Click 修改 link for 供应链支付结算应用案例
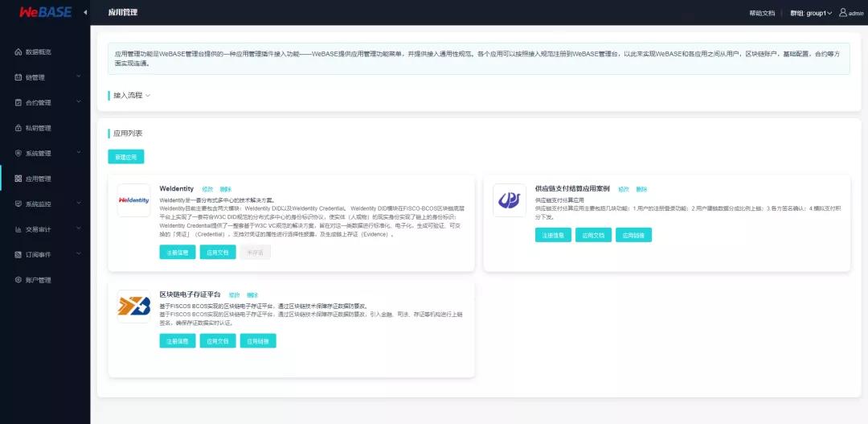The width and height of the screenshot is (868, 424). click(624, 190)
